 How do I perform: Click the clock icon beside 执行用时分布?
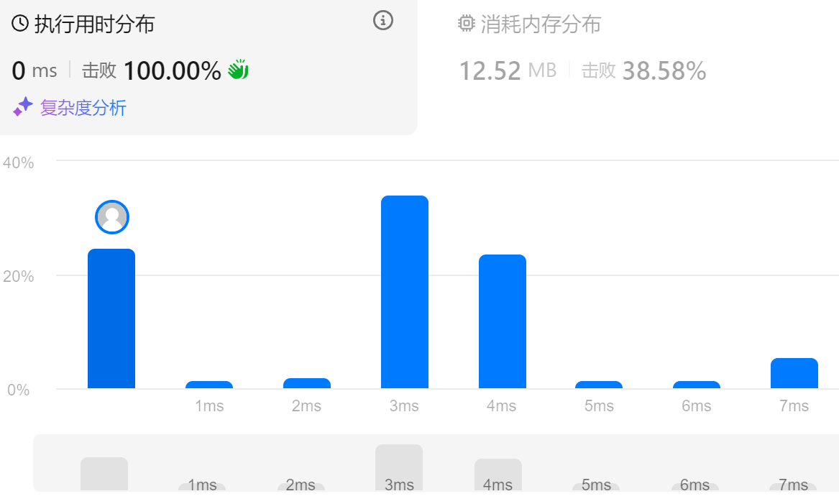click(x=20, y=24)
